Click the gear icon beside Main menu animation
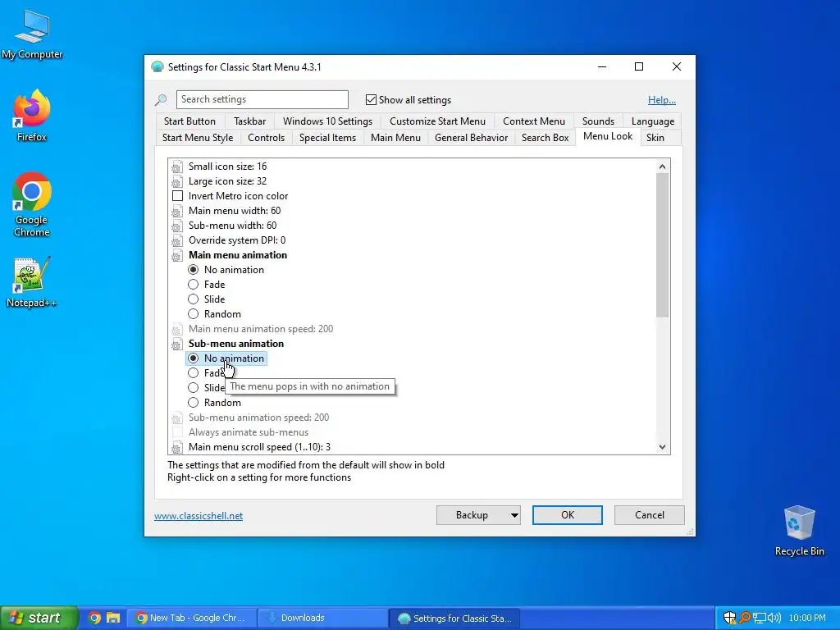Viewport: 840px width, 630px height. [x=176, y=256]
